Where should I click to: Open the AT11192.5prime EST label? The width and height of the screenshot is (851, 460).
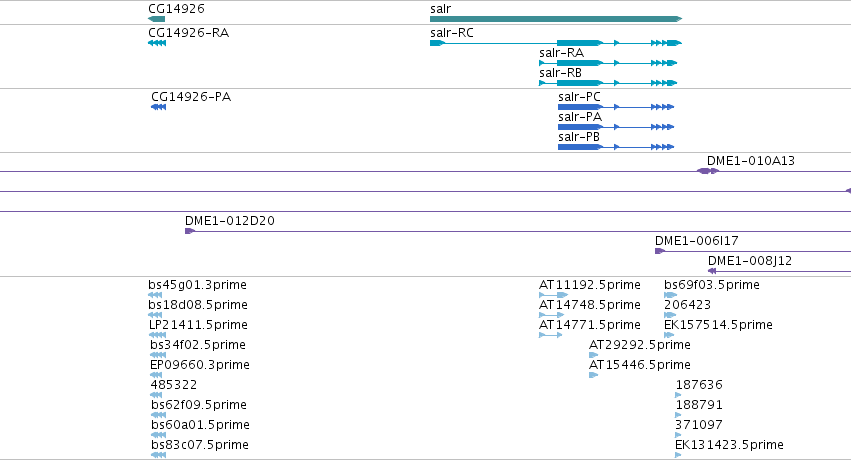(x=589, y=285)
